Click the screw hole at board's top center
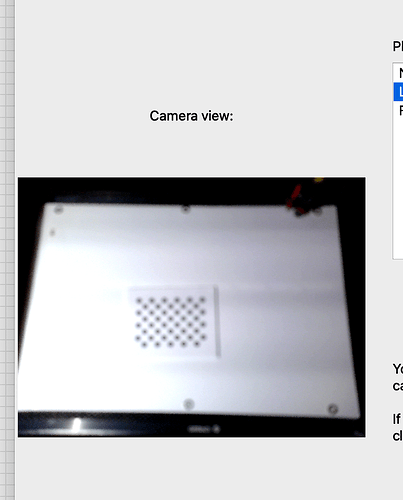Image resolution: width=403 pixels, height=500 pixels. (x=186, y=209)
